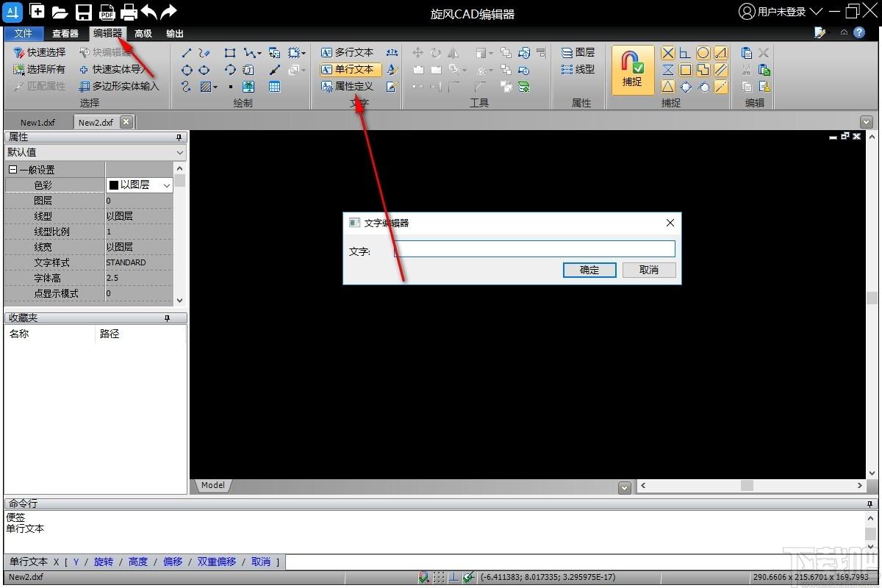Click the 取消 button in text editor dialog
882x588 pixels.
pos(649,270)
